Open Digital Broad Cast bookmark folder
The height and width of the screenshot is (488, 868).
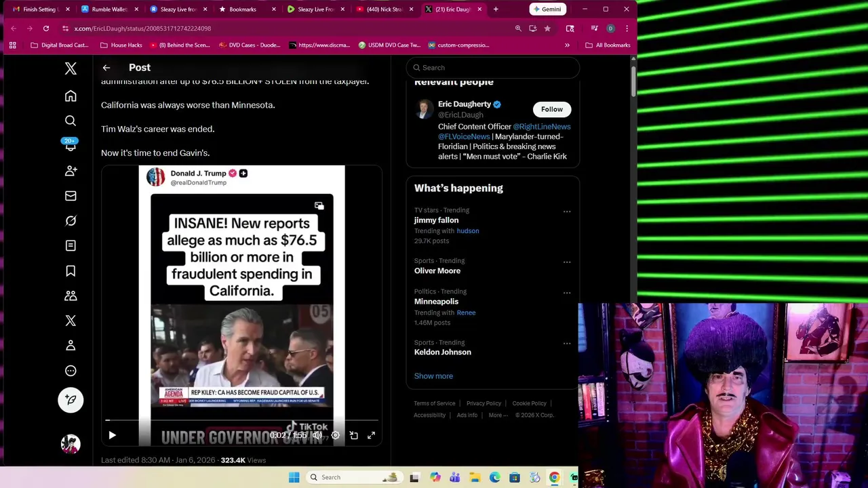60,45
